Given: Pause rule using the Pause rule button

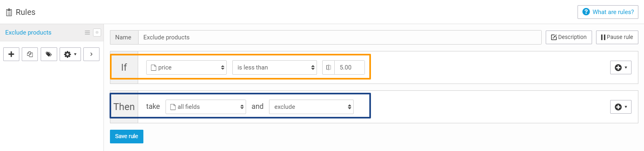Looking at the screenshot, I should (x=617, y=37).
